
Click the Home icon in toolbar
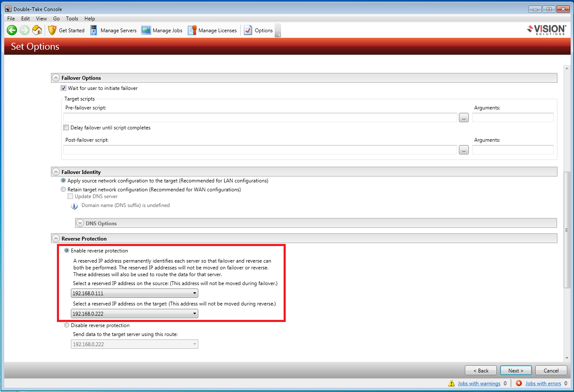37,30
